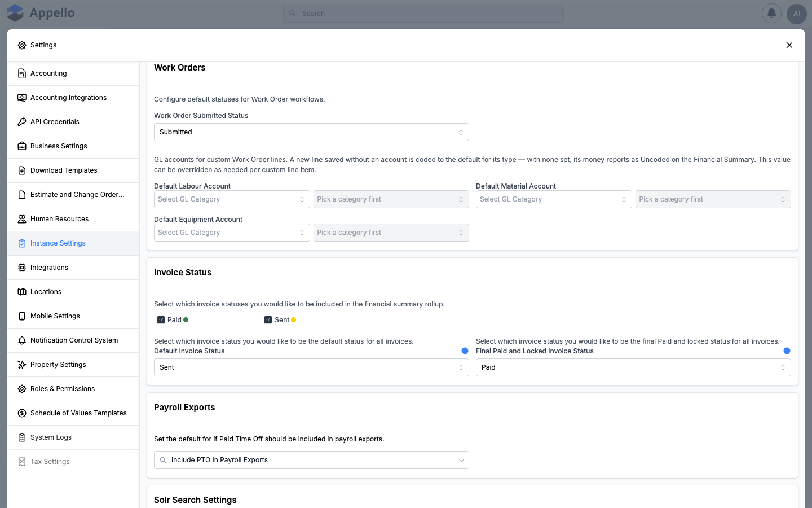Select Instance Settings in sidebar

click(73, 243)
